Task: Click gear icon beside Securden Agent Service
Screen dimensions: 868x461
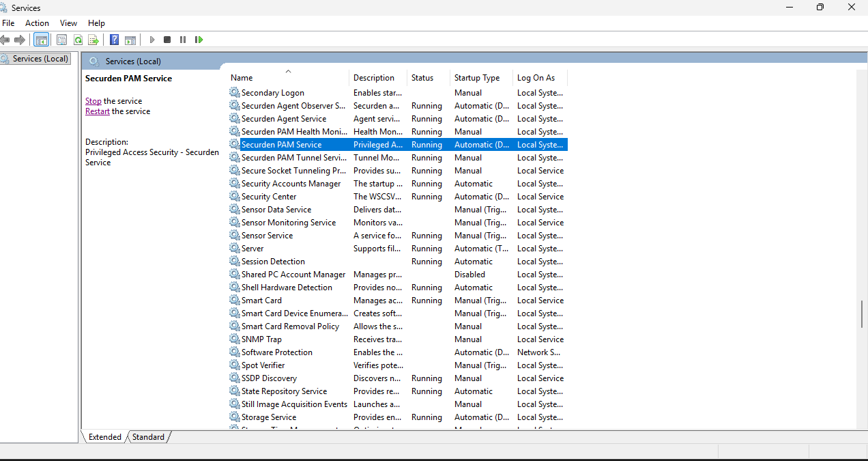Action: (x=235, y=118)
